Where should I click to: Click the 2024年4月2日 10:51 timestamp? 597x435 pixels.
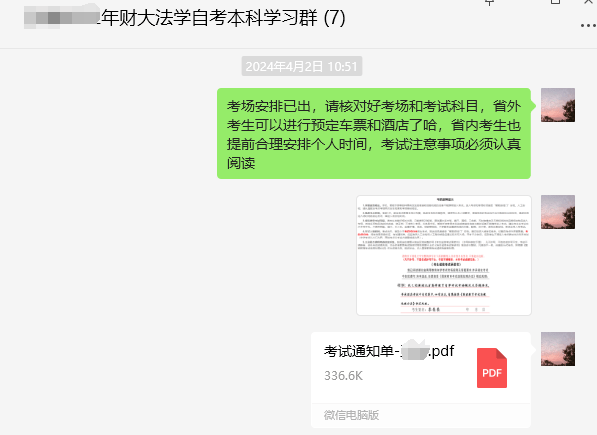point(302,66)
